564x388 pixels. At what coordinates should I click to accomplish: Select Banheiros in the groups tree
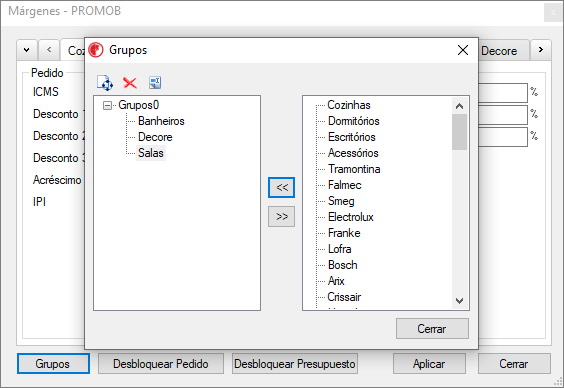click(x=161, y=121)
